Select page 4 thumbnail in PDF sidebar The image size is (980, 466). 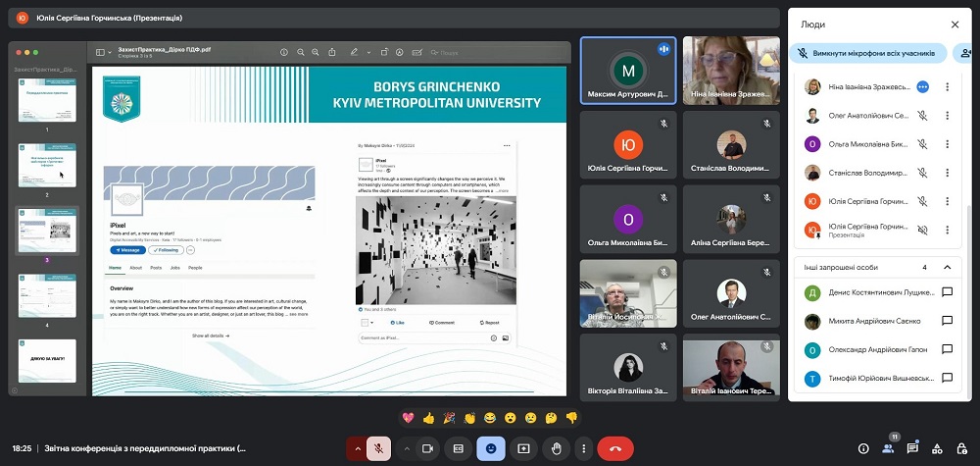(x=47, y=295)
